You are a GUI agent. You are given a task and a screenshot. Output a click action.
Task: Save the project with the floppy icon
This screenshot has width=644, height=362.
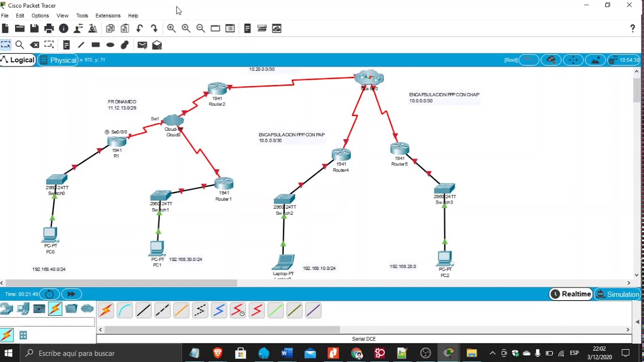click(x=34, y=29)
